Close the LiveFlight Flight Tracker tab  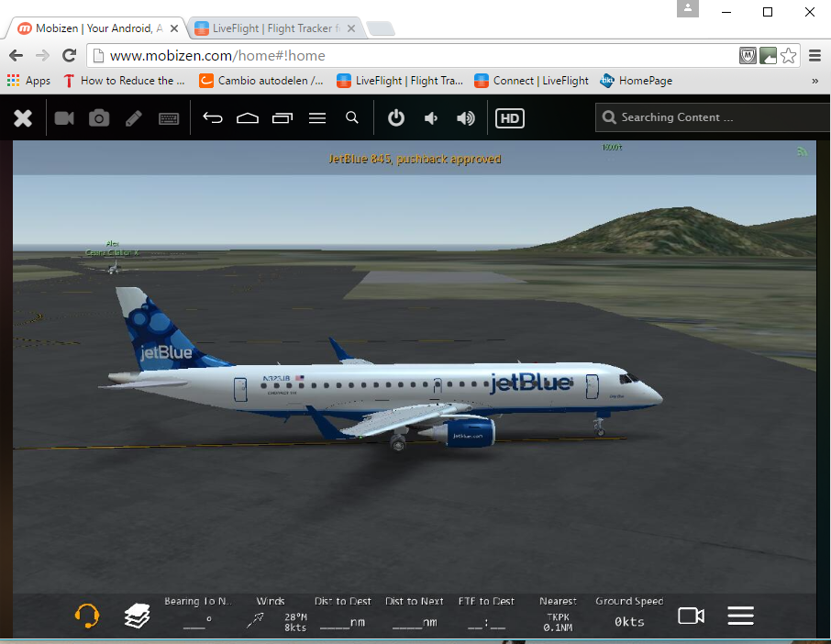point(351,28)
